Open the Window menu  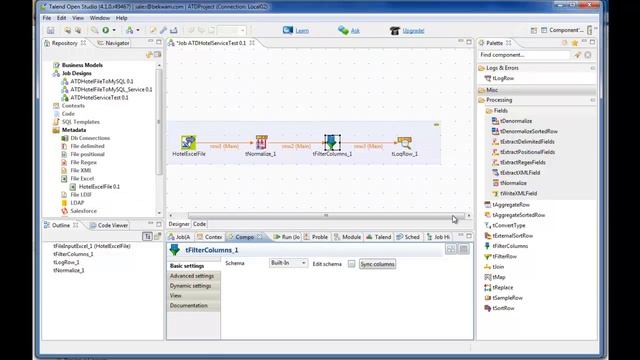[100, 18]
